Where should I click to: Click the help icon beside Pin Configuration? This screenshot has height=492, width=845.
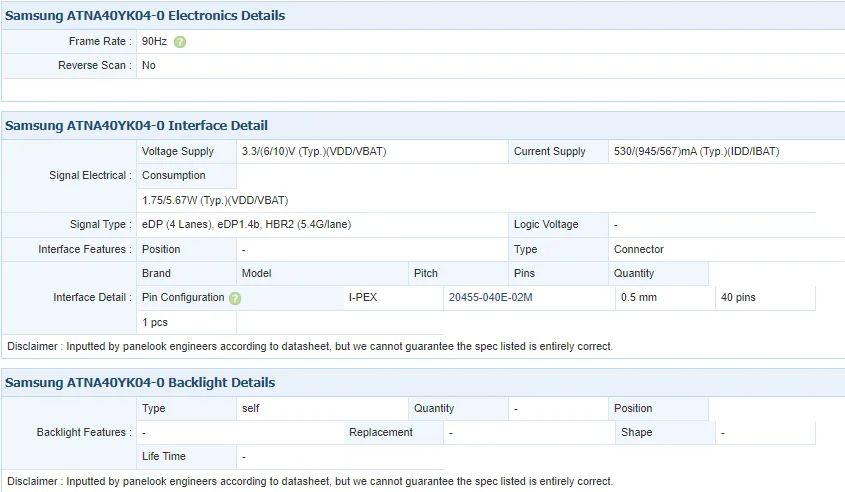click(235, 298)
